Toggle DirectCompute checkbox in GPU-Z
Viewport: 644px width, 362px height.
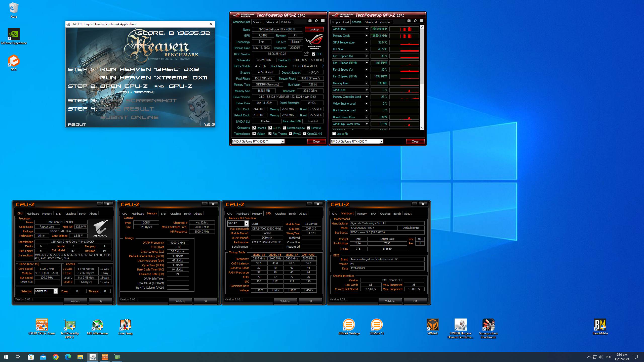[284, 128]
